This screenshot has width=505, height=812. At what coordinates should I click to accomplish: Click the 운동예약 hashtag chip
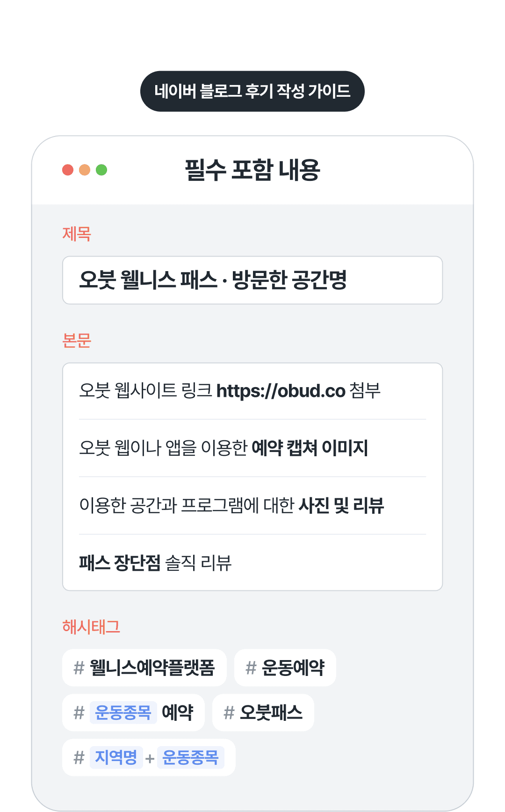(x=285, y=668)
